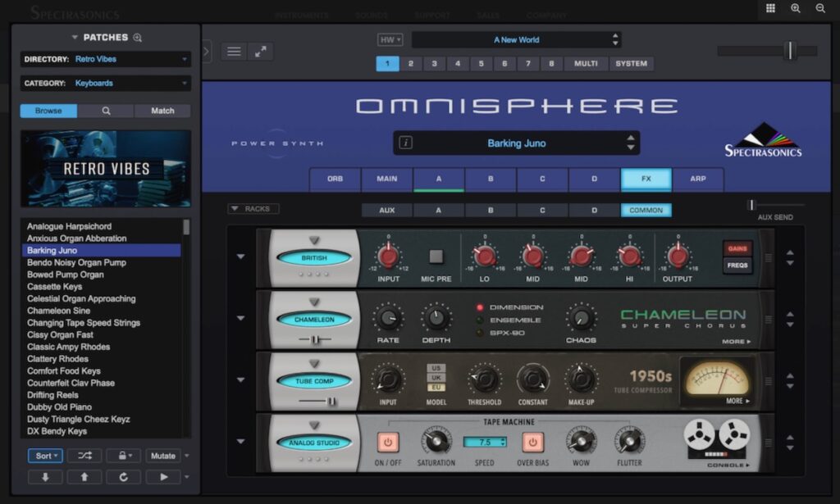Toggle the Tape Machine On/Off power button

388,443
